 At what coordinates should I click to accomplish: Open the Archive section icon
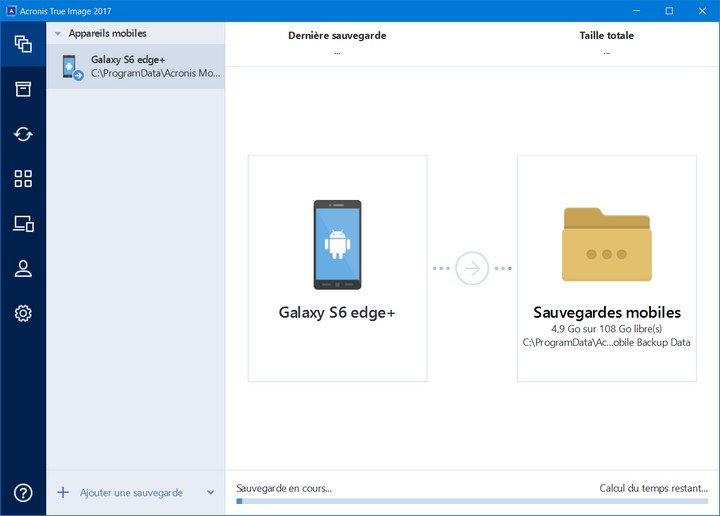23,89
